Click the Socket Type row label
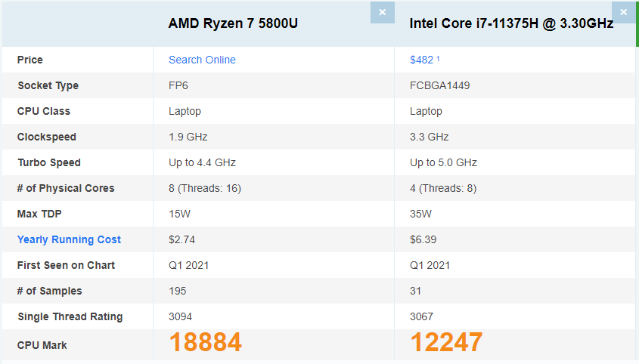Screen dimensions: 639x364 click(x=48, y=85)
